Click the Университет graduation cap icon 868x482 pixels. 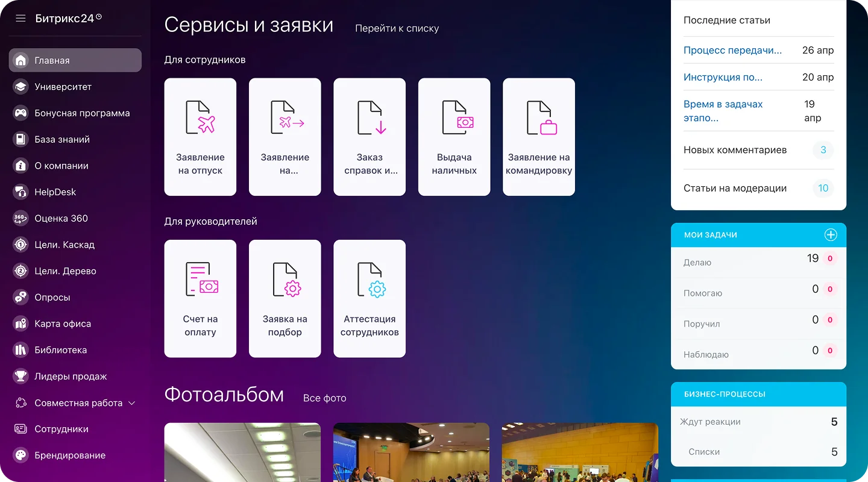tap(21, 87)
